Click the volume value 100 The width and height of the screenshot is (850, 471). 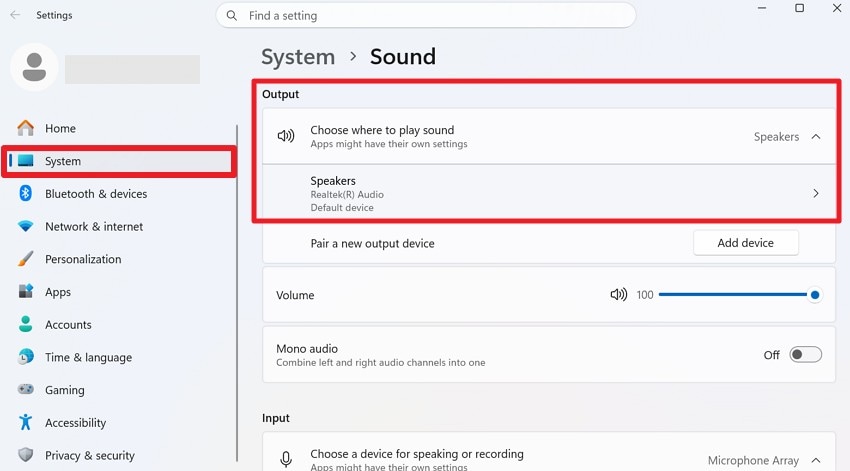click(645, 295)
